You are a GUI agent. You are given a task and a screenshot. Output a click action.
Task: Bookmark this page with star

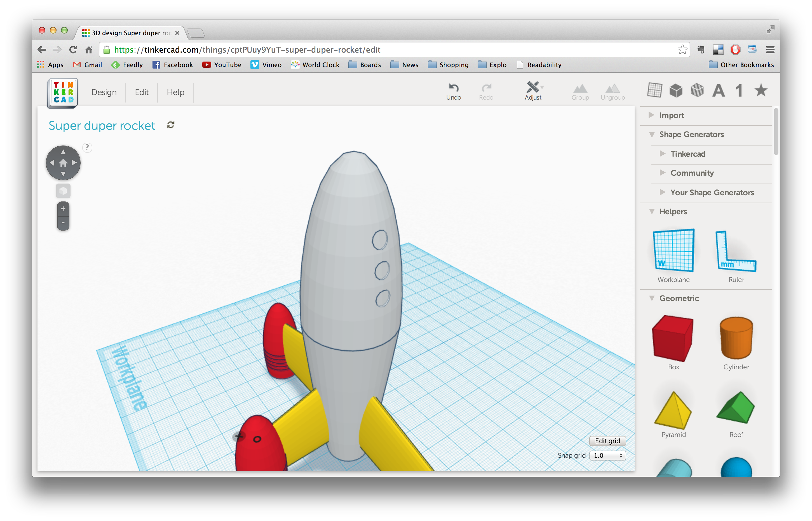coord(682,50)
